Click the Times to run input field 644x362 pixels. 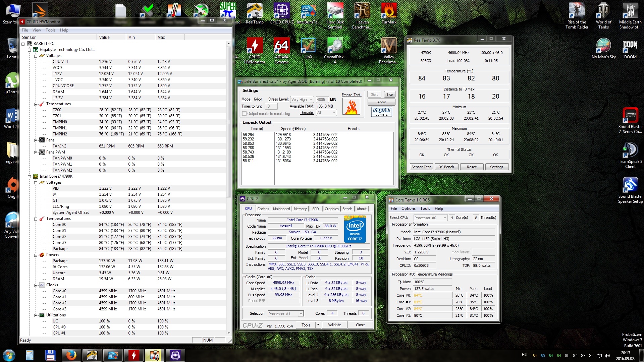[271, 106]
